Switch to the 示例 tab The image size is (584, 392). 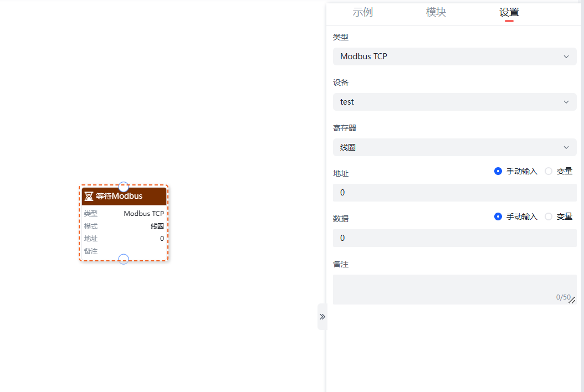coord(363,12)
